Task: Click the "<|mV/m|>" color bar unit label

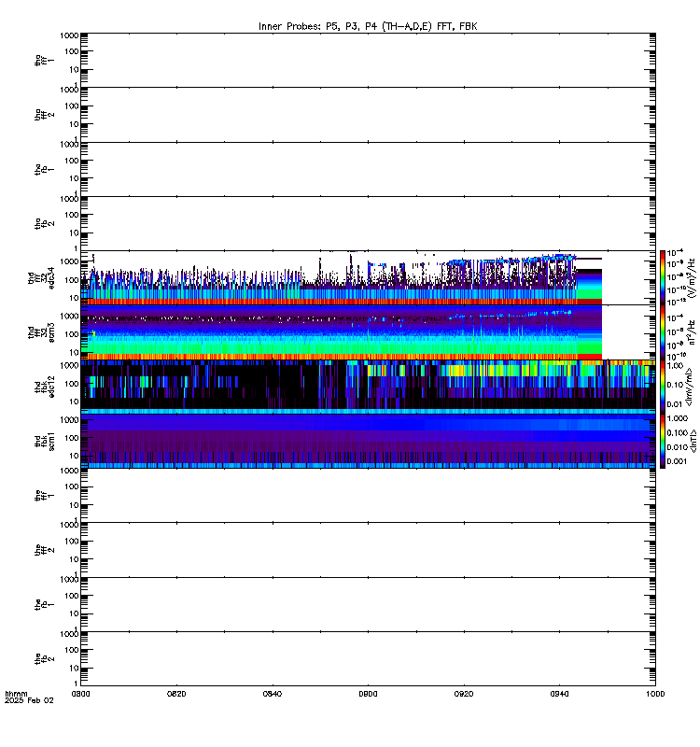Action: pos(689,387)
